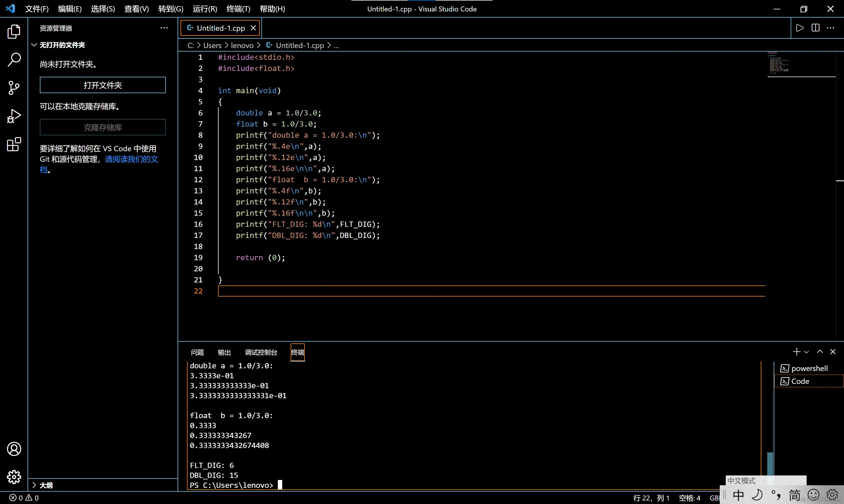Open the new terminal launch profile dropdown
The image size is (844, 504).
click(x=807, y=352)
